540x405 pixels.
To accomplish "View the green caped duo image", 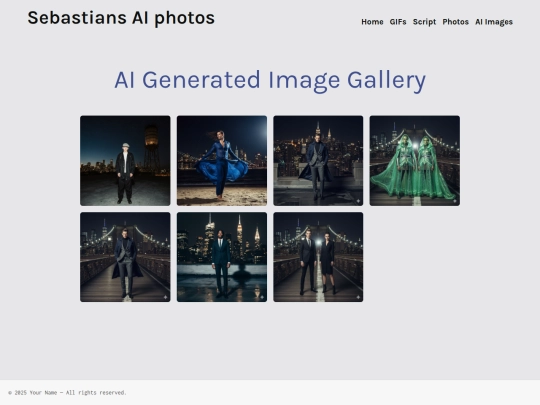I will pos(415,160).
